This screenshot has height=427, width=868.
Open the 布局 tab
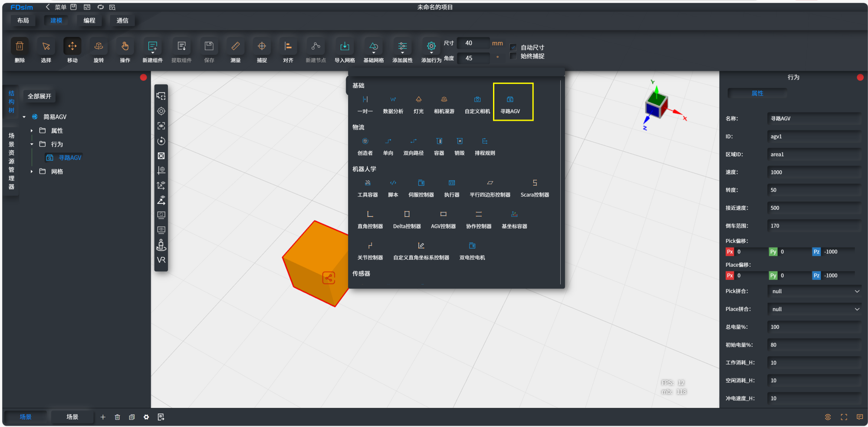[x=23, y=20]
